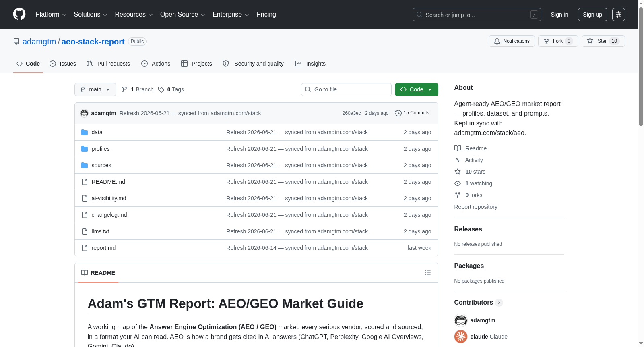Open the main branch selector dropdown

[95, 89]
